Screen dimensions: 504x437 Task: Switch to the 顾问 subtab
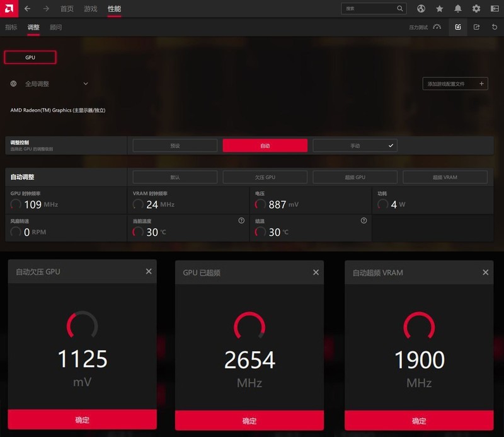pyautogui.click(x=55, y=27)
